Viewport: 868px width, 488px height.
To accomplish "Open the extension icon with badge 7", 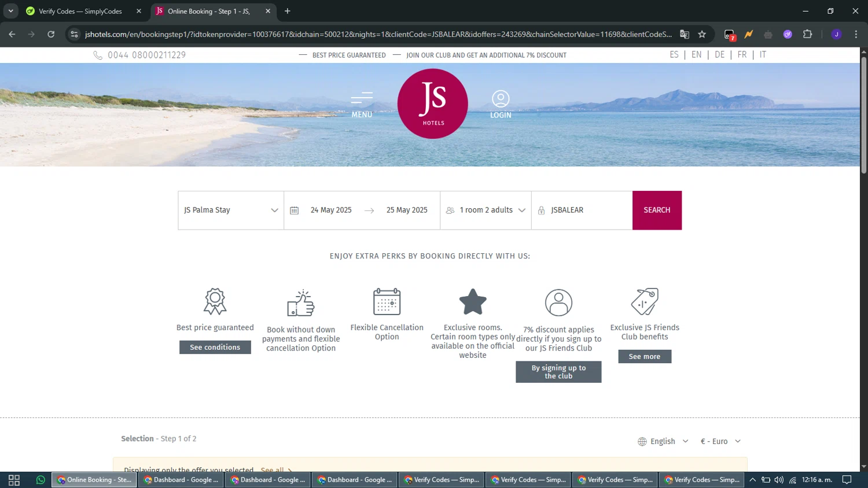I will point(730,35).
